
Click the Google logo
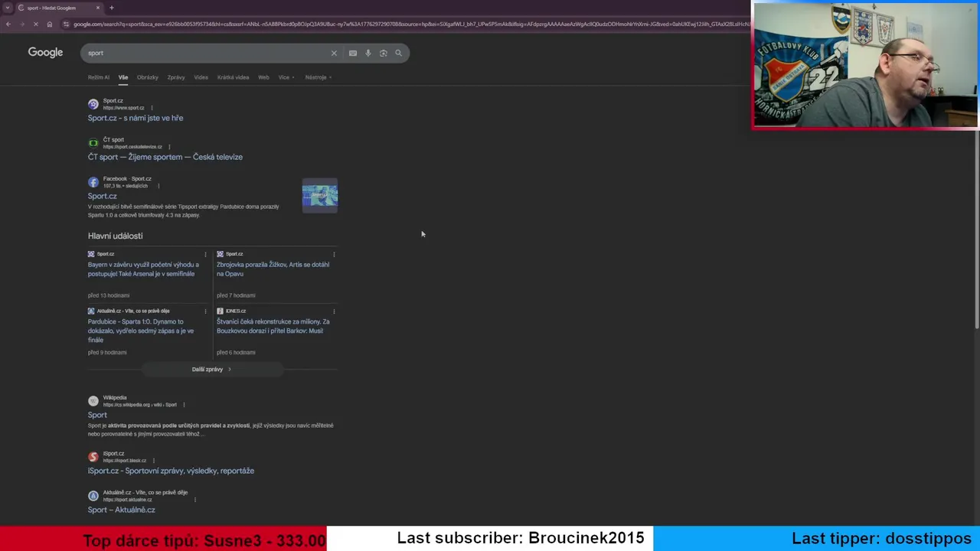(x=45, y=52)
